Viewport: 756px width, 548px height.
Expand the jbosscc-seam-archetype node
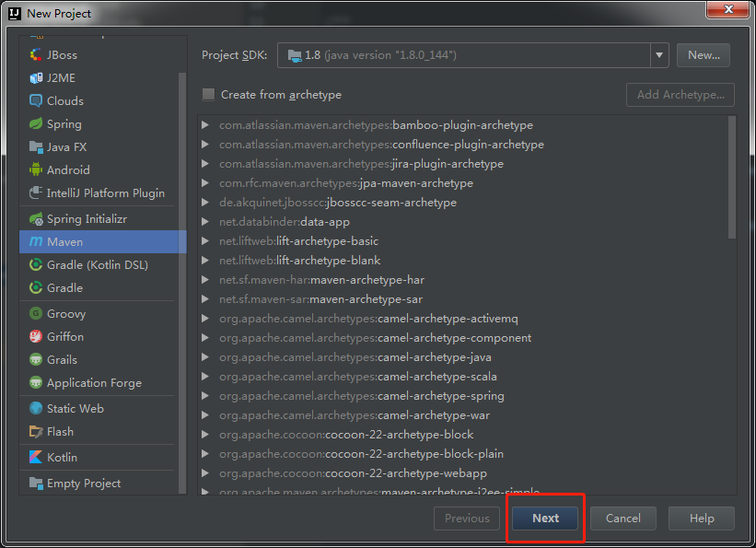pyautogui.click(x=205, y=202)
